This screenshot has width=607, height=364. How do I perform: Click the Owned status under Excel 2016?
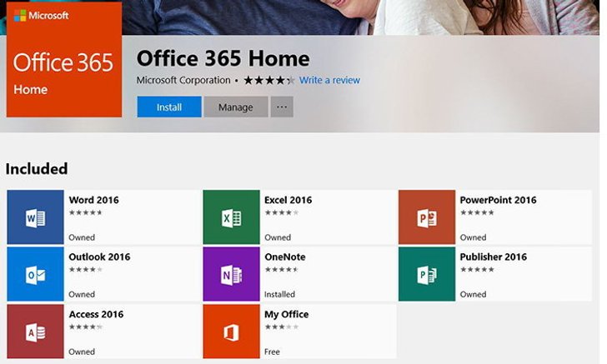click(278, 237)
